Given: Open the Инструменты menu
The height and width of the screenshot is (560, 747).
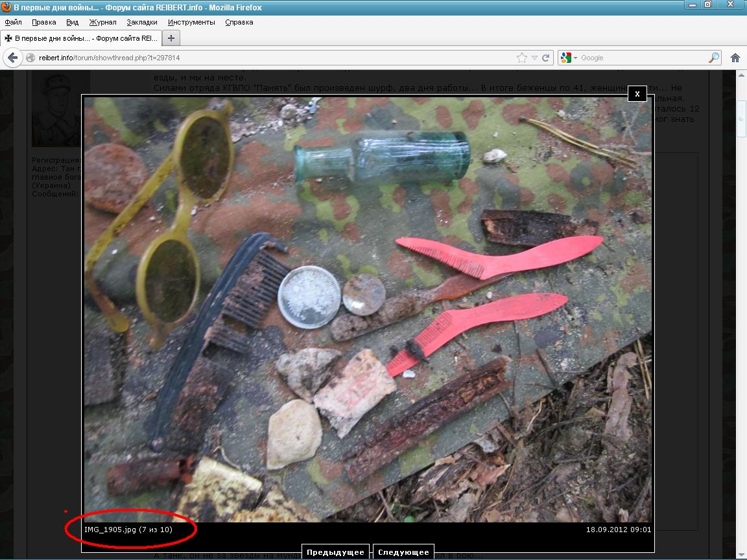Looking at the screenshot, I should tap(191, 22).
